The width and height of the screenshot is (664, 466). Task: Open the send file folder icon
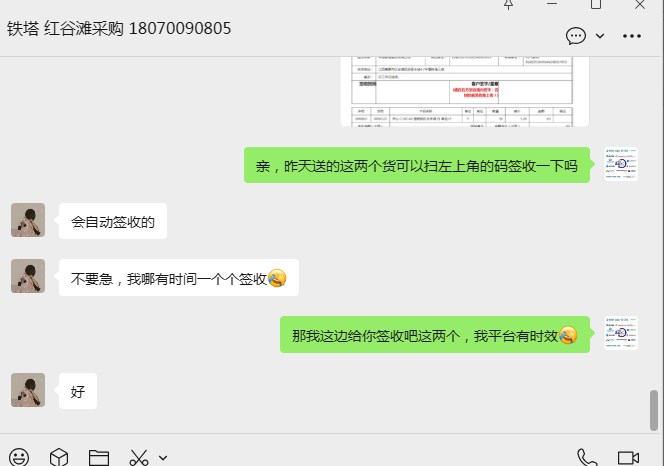(x=98, y=457)
